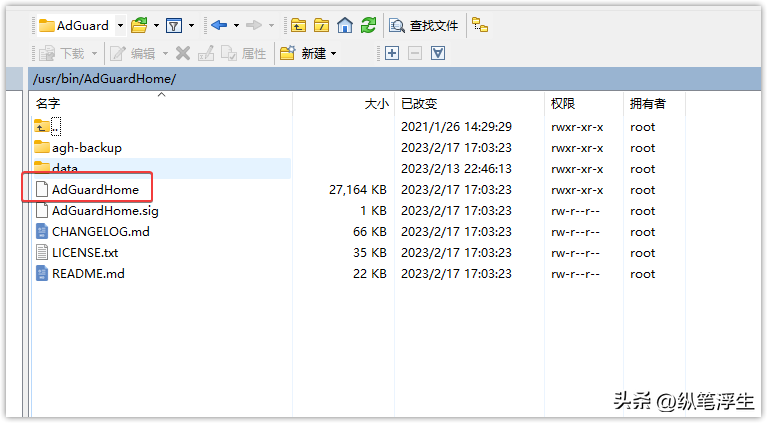Toggle the synchronized browsing tree icon
This screenshot has height=423, width=767.
tap(480, 25)
